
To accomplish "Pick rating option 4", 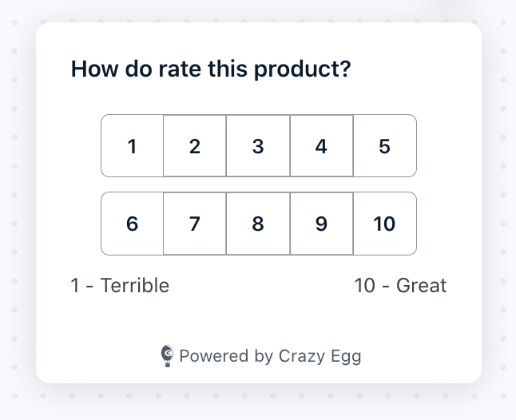I will (x=322, y=145).
